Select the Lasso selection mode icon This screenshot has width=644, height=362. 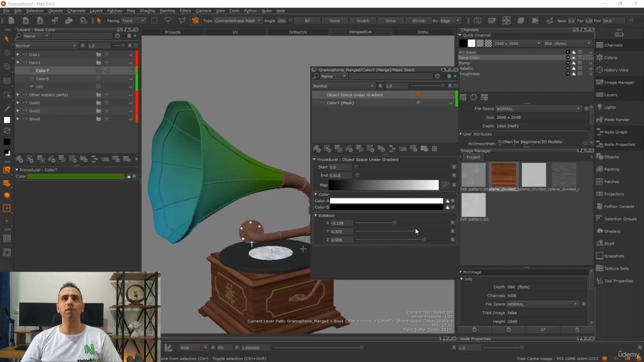[x=168, y=21]
